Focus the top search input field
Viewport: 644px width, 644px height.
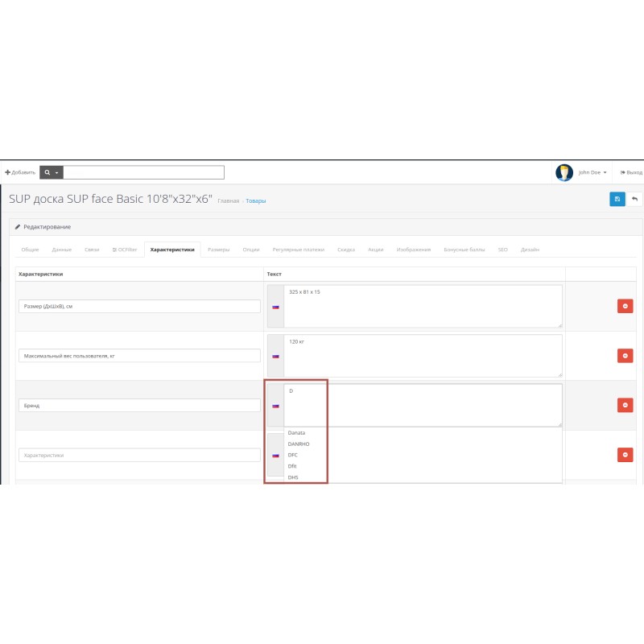[143, 172]
